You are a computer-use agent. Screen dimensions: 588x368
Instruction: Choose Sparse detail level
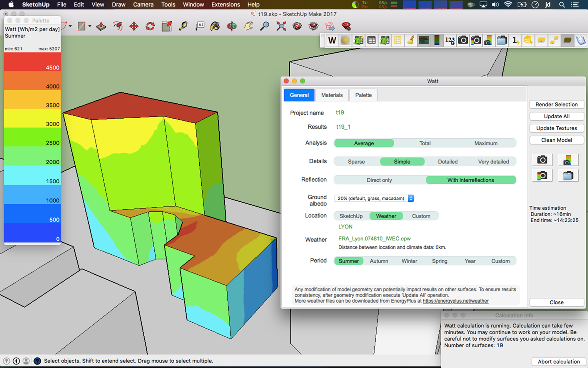[356, 162]
